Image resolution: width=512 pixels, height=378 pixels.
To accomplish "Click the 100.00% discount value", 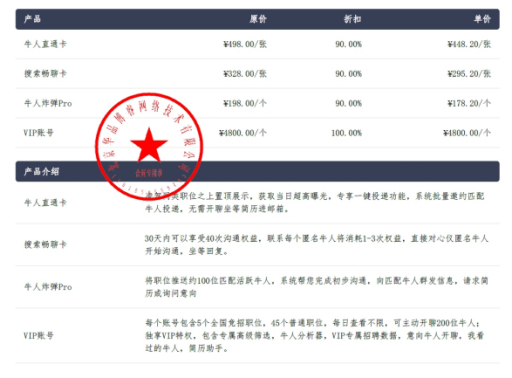I will [x=346, y=133].
